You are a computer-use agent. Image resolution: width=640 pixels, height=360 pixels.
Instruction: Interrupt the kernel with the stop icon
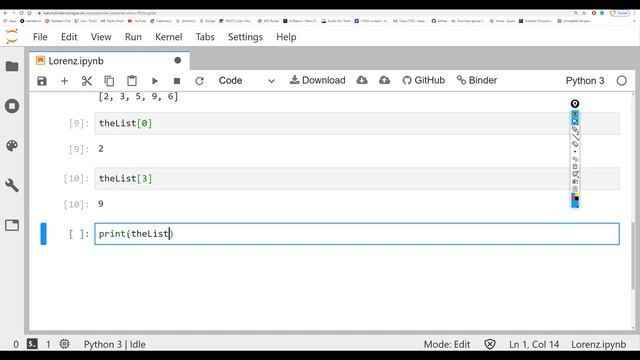[177, 81]
